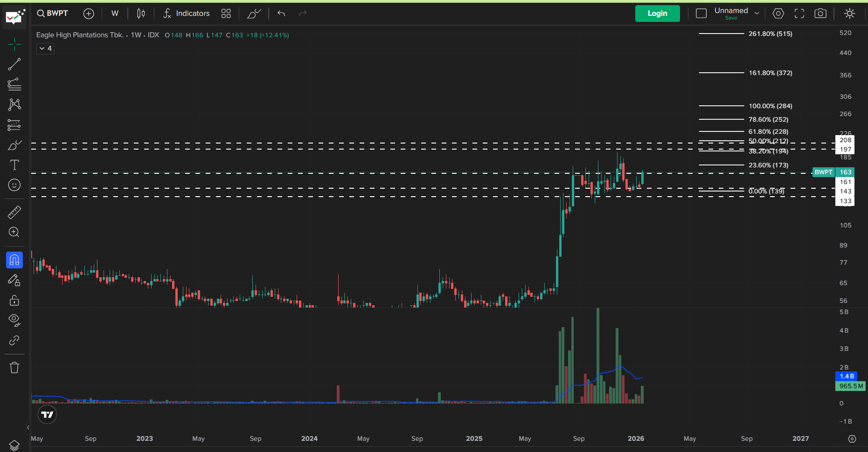Open indicator templates grid
868x452 pixels.
click(x=226, y=14)
